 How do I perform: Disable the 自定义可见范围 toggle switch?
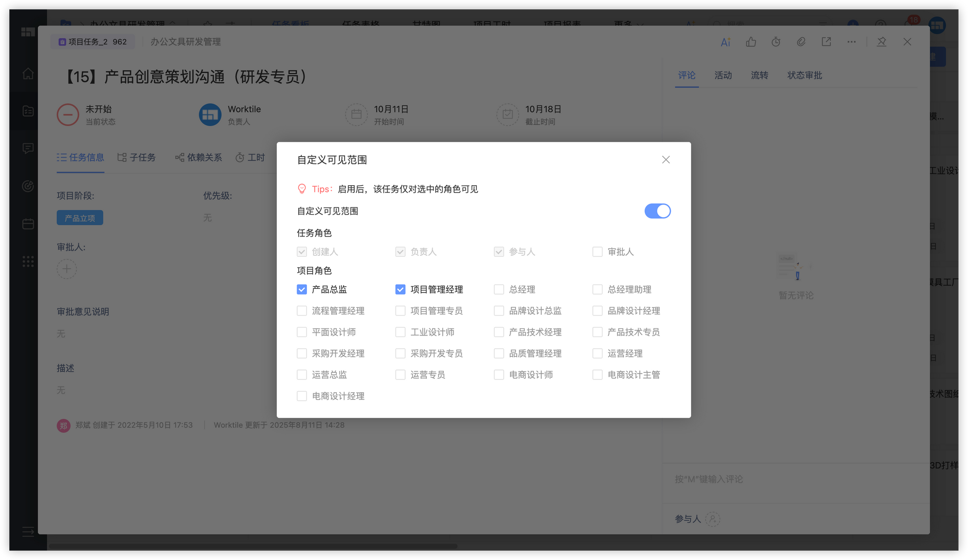(x=657, y=211)
